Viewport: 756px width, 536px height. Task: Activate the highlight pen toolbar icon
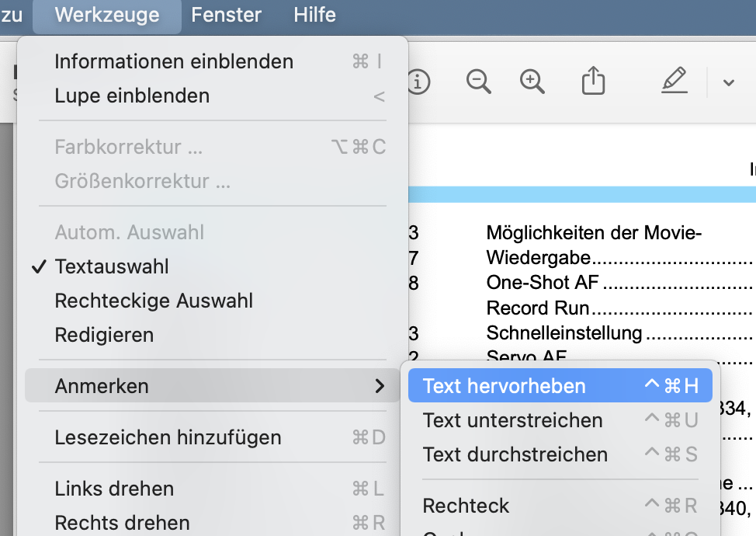tap(675, 81)
